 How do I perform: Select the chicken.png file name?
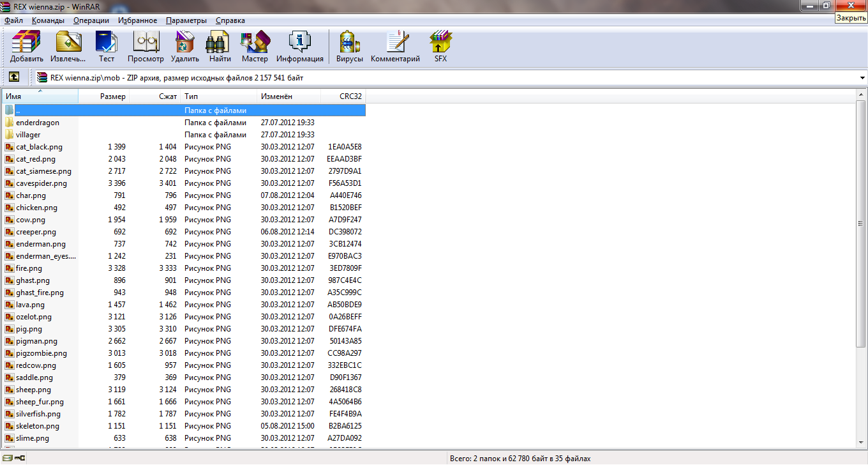tap(37, 208)
